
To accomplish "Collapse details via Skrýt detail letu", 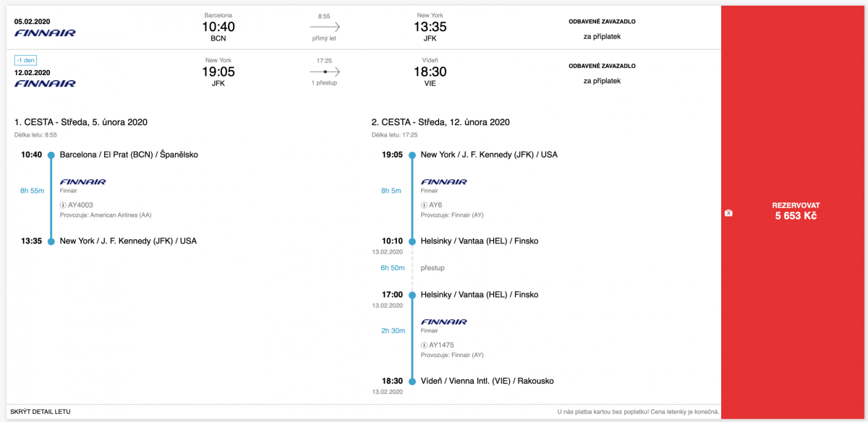I will (x=41, y=412).
